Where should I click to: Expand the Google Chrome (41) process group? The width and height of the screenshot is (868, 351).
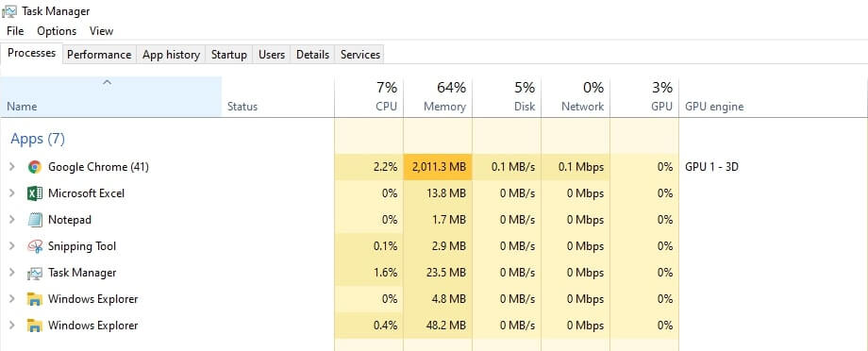click(x=12, y=167)
